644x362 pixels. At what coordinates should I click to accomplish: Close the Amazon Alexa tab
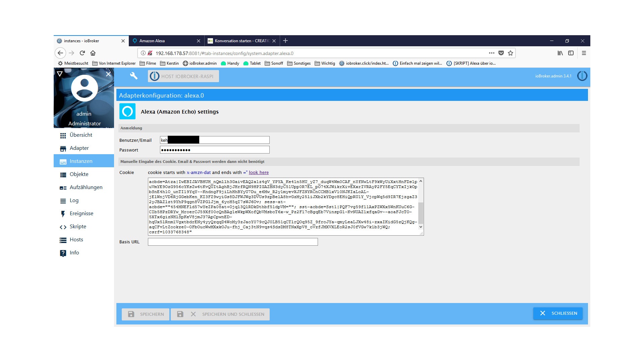pyautogui.click(x=199, y=41)
